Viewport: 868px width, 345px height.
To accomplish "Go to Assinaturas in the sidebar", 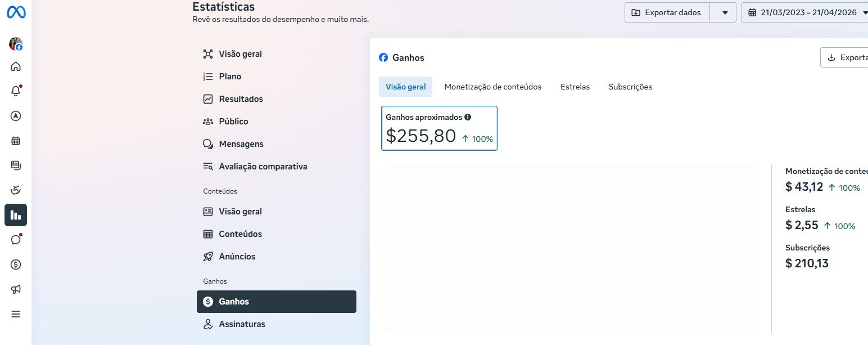I will click(x=242, y=324).
